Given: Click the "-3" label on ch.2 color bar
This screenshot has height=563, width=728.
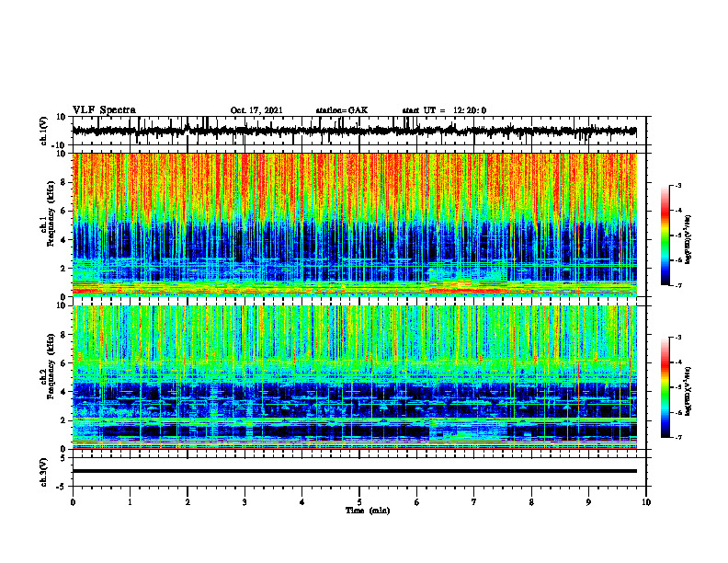Looking at the screenshot, I should click(x=678, y=338).
